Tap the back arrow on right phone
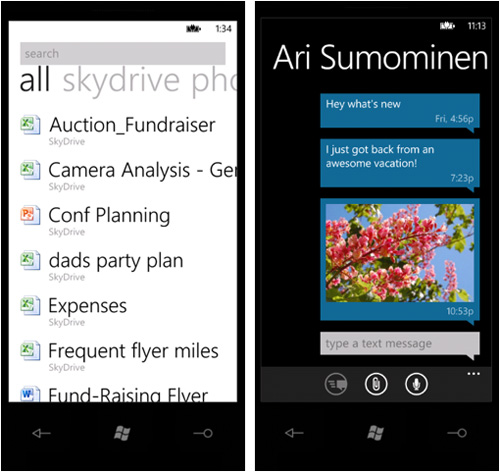 click(x=294, y=433)
